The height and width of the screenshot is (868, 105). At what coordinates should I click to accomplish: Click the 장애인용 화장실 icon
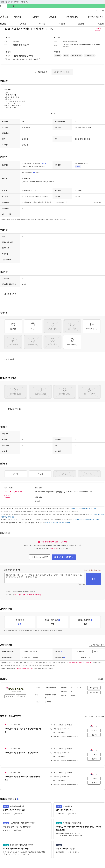click(65, 392)
